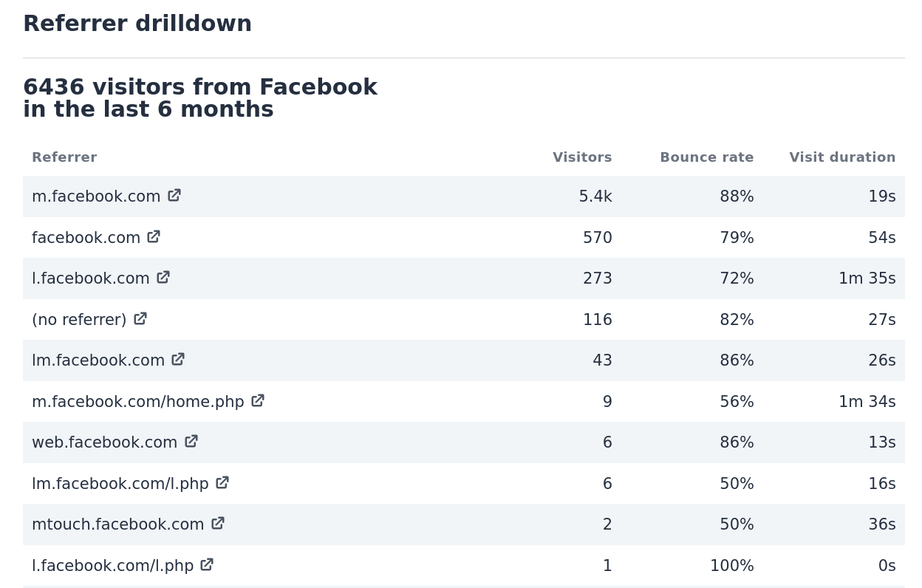Open external link icon beside facebook.com
The image size is (922, 588).
[x=153, y=236]
